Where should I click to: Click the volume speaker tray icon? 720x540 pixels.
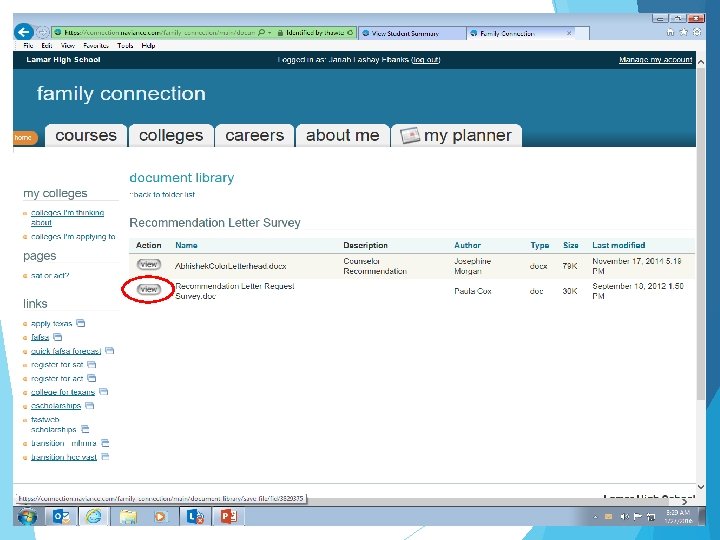pos(624,517)
